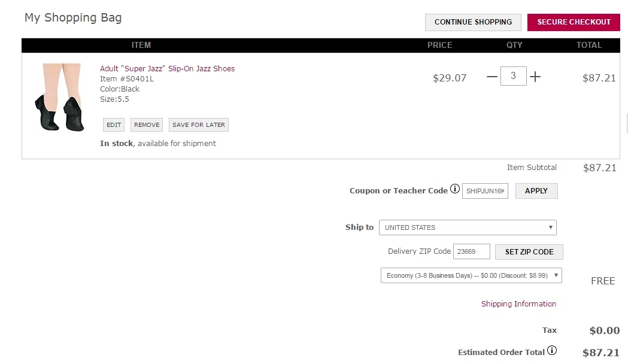Open the Shipping Information link
Viewport: 628px width, 364px height.
coord(518,304)
